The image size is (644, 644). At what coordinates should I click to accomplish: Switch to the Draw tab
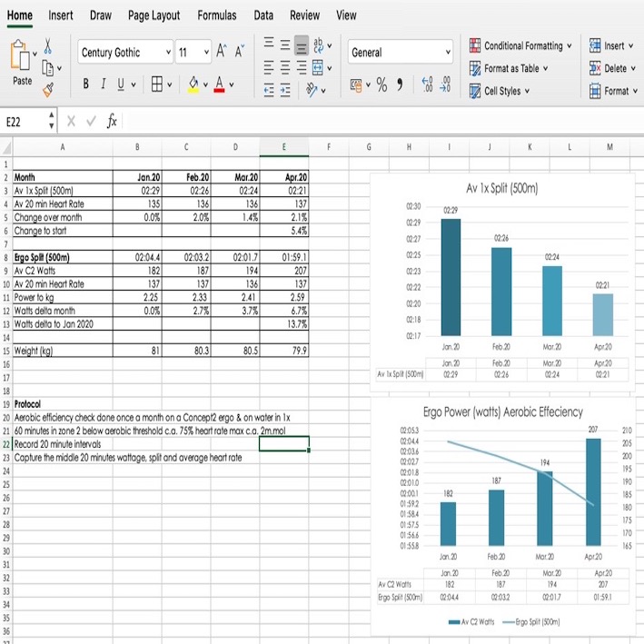(101, 15)
